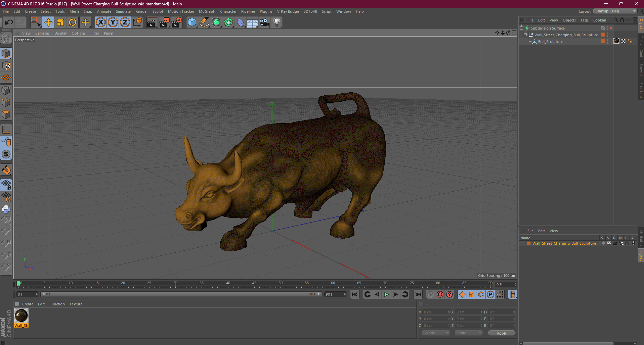The width and height of the screenshot is (644, 345).
Task: Jump to the animation end
Action: (418, 294)
